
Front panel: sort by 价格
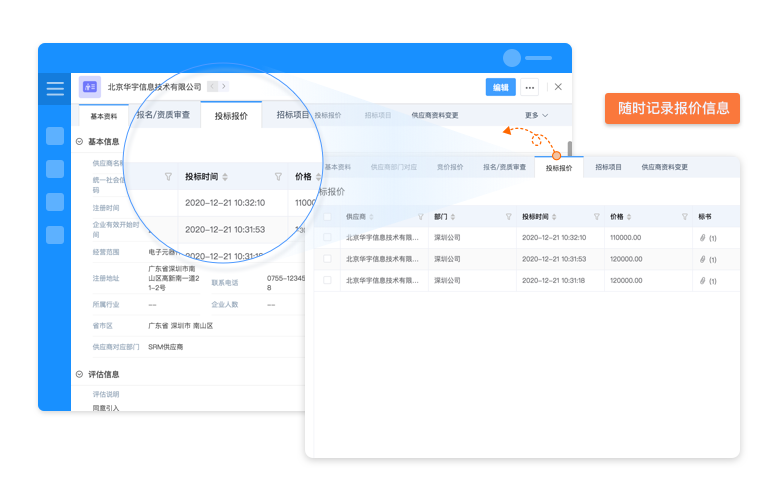[629, 217]
